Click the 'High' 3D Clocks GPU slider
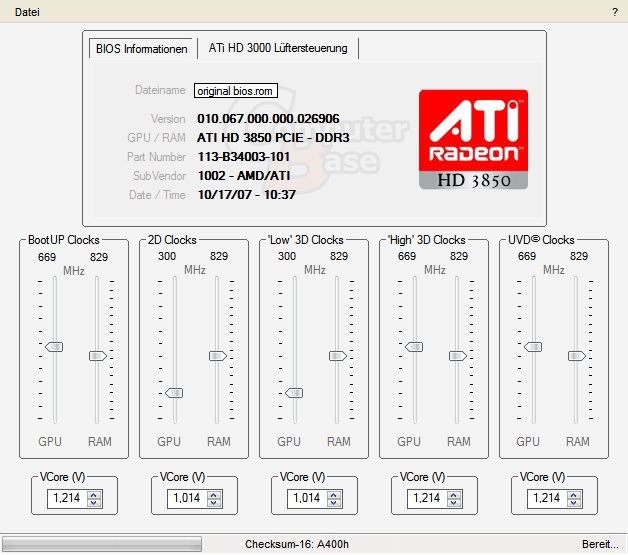This screenshot has height=555, width=628. point(414,347)
